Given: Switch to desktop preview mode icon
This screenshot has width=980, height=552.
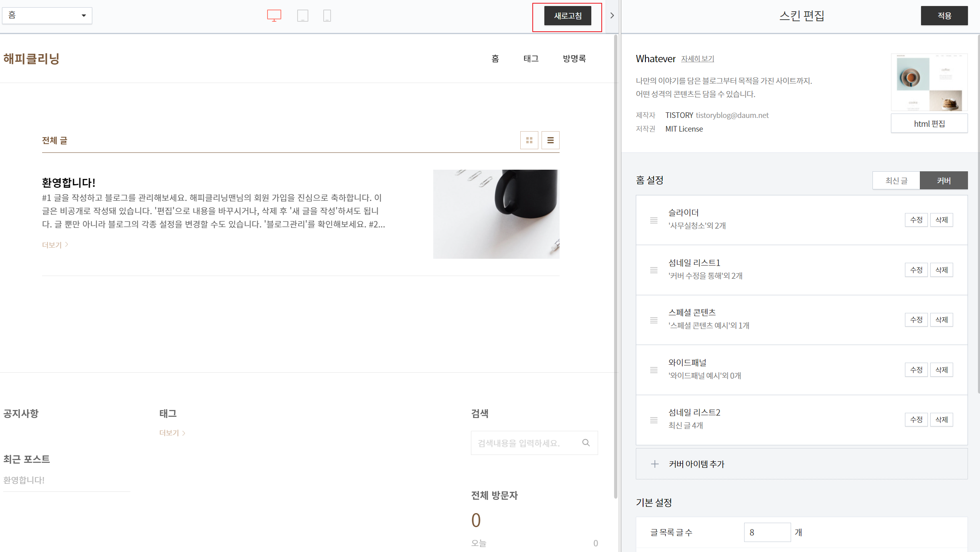Looking at the screenshot, I should (x=274, y=16).
